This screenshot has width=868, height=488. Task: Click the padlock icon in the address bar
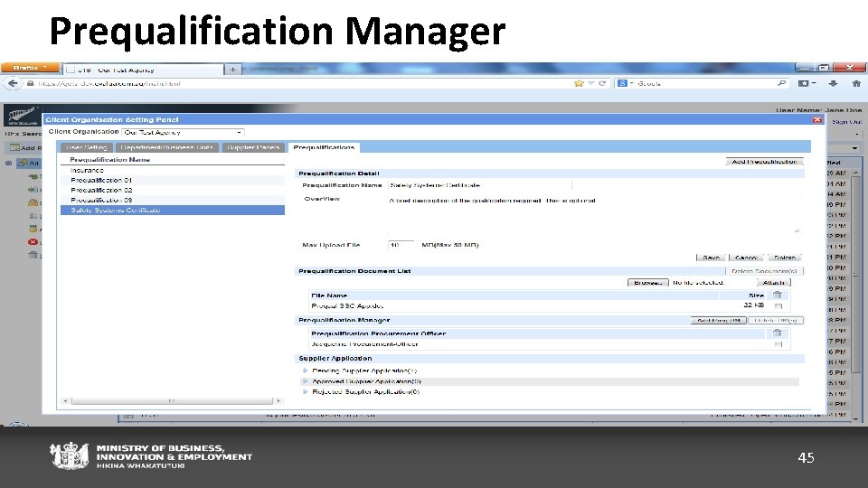pos(31,83)
